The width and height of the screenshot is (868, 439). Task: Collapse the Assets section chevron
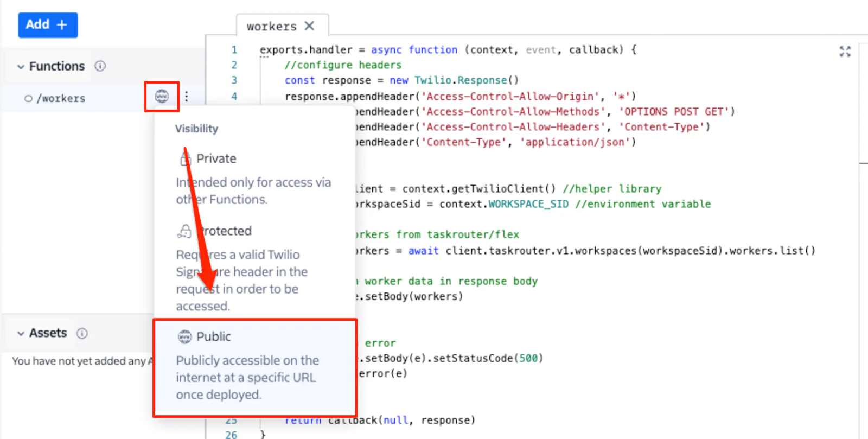pyautogui.click(x=21, y=334)
